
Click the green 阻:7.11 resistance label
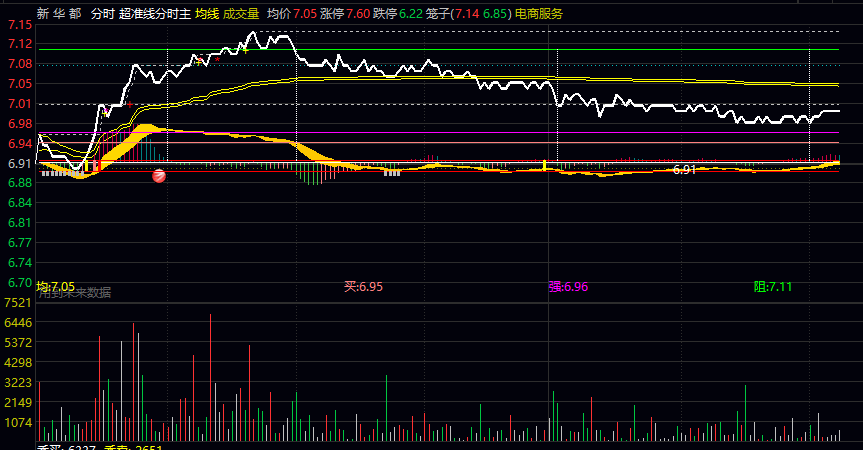773,287
